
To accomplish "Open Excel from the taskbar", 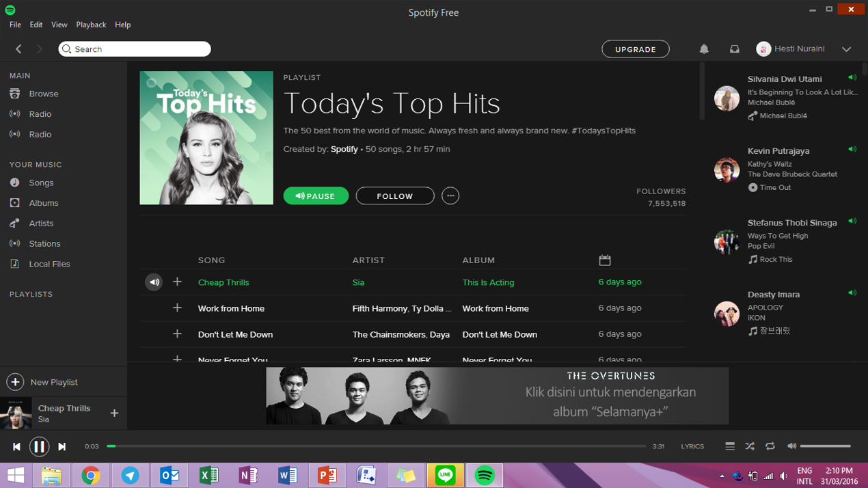I will pos(208,476).
